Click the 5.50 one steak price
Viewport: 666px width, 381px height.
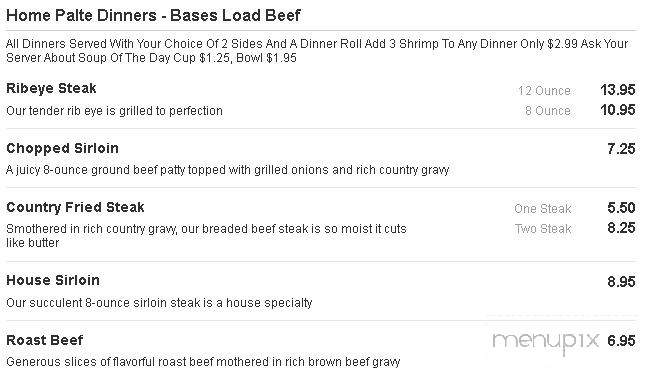621,208
